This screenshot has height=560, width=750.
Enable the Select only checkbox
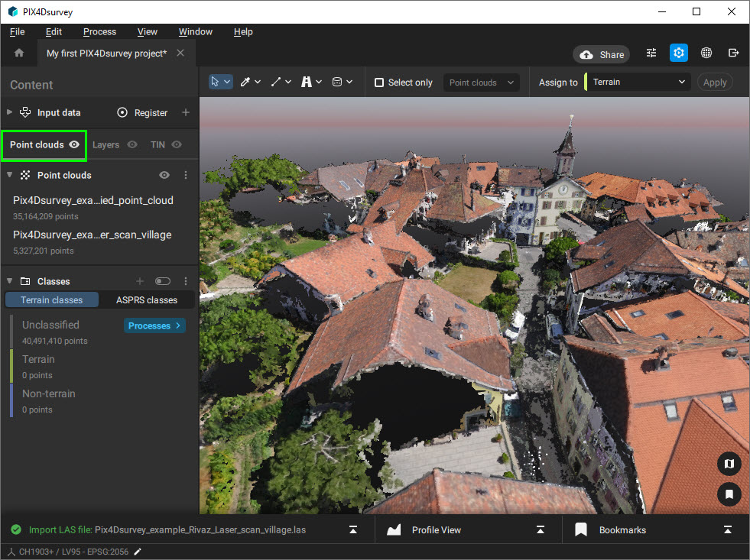[378, 82]
